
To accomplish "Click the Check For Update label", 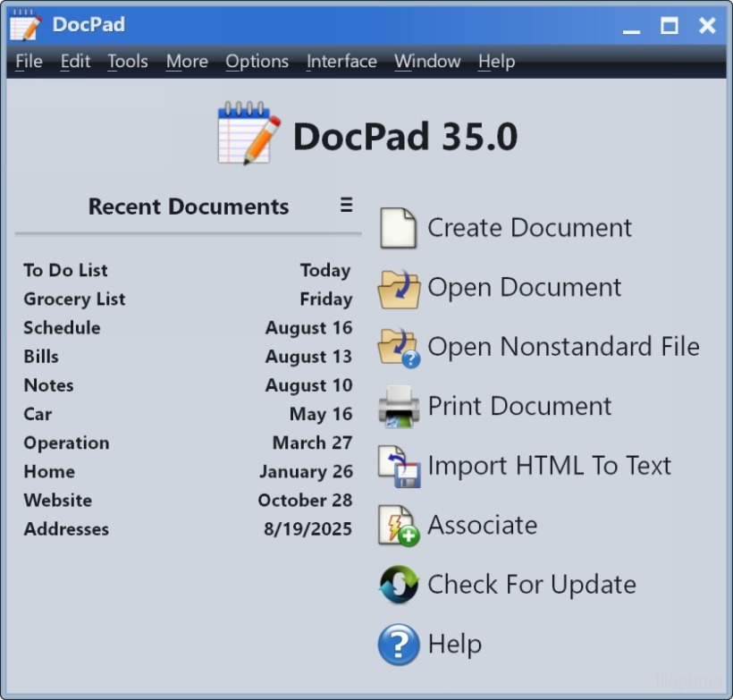I will click(x=532, y=585).
